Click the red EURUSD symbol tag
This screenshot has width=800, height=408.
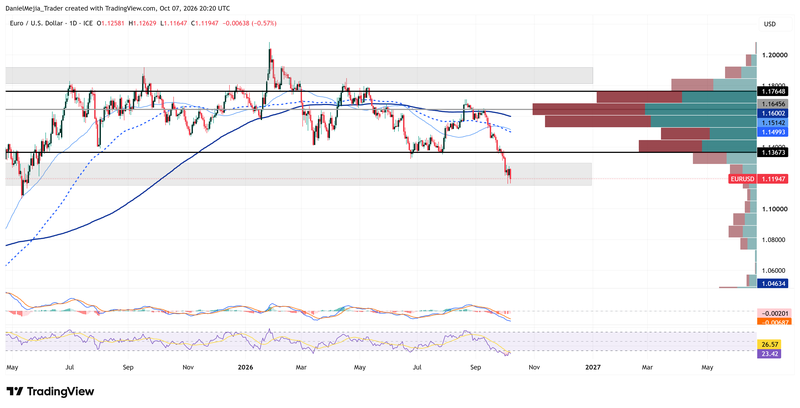pyautogui.click(x=742, y=179)
